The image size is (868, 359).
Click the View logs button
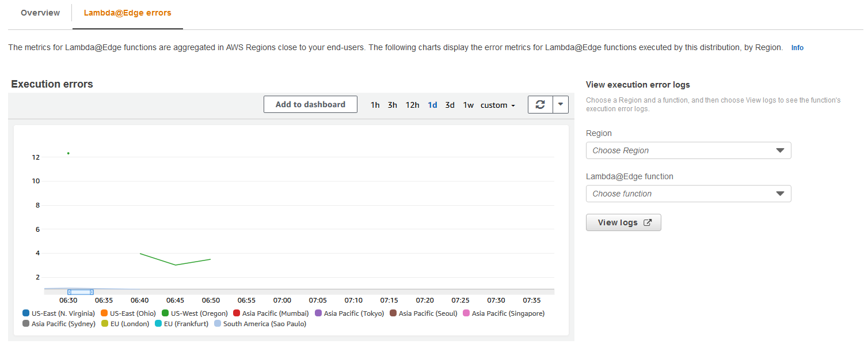pyautogui.click(x=623, y=222)
